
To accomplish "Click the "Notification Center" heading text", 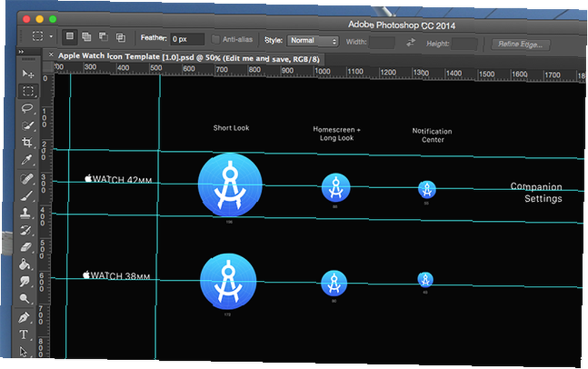I will point(432,135).
